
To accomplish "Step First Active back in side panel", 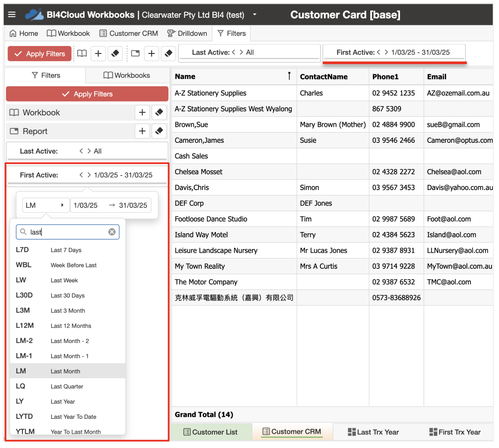I will [x=81, y=175].
